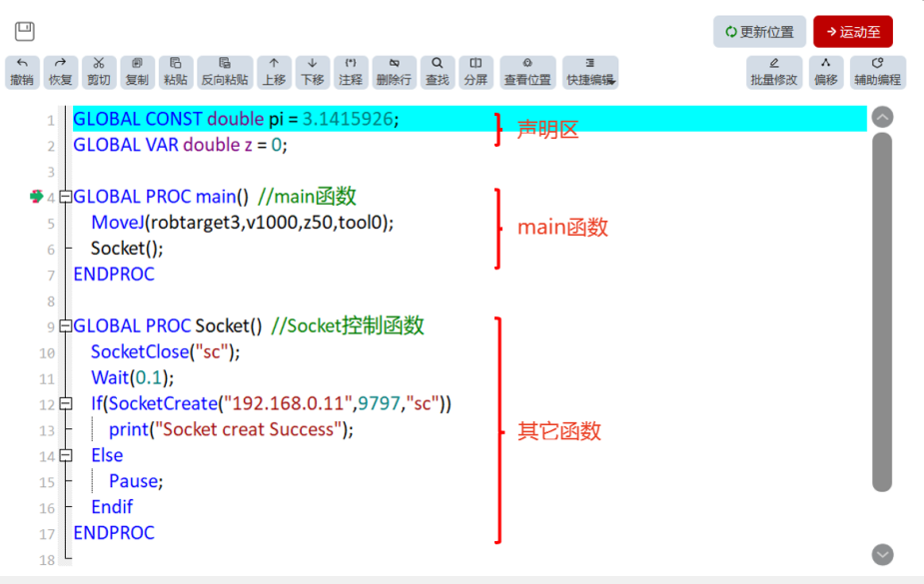Screen dimensions: 924x584
Task: Click the 更新位置 button
Action: (x=759, y=32)
